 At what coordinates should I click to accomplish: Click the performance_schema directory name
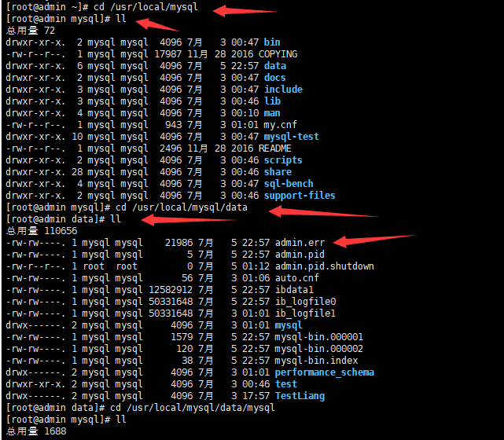pos(325,372)
